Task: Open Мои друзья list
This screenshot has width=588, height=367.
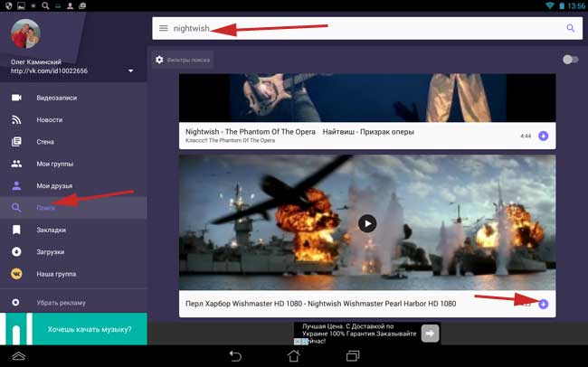Action: pos(54,185)
